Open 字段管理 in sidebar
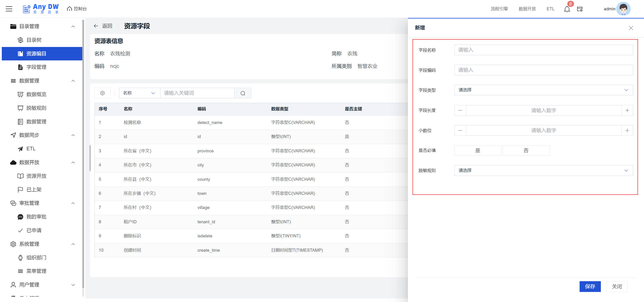This screenshot has height=302, width=644. coord(36,67)
